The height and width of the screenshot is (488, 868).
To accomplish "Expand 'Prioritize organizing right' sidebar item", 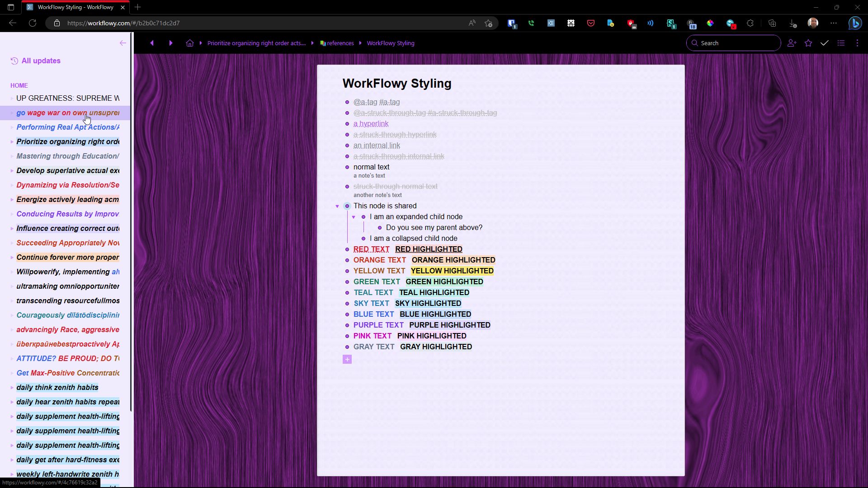I will [12, 142].
